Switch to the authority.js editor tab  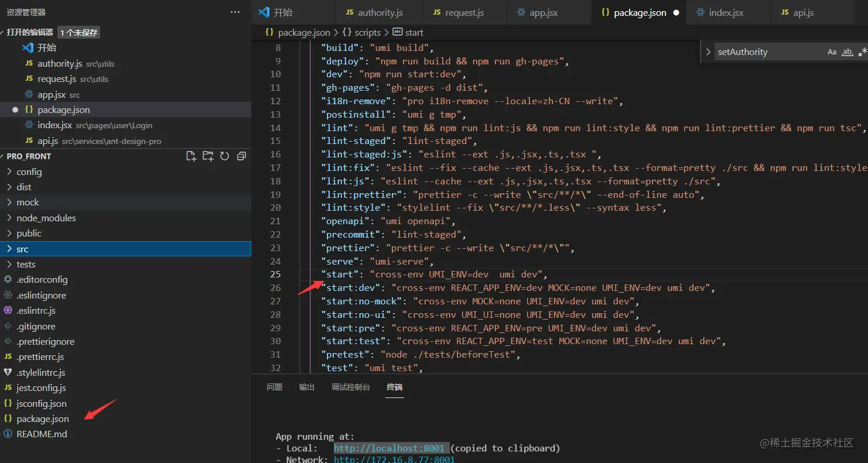[380, 12]
